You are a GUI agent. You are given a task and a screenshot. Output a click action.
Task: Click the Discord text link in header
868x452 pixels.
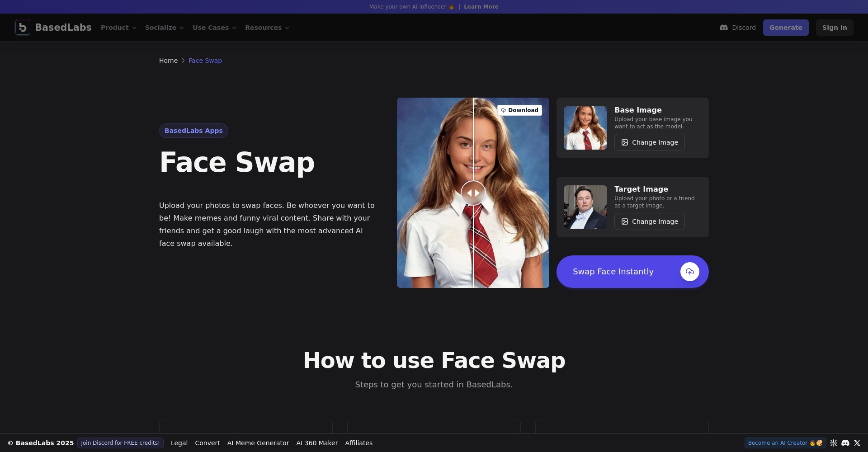coord(744,28)
